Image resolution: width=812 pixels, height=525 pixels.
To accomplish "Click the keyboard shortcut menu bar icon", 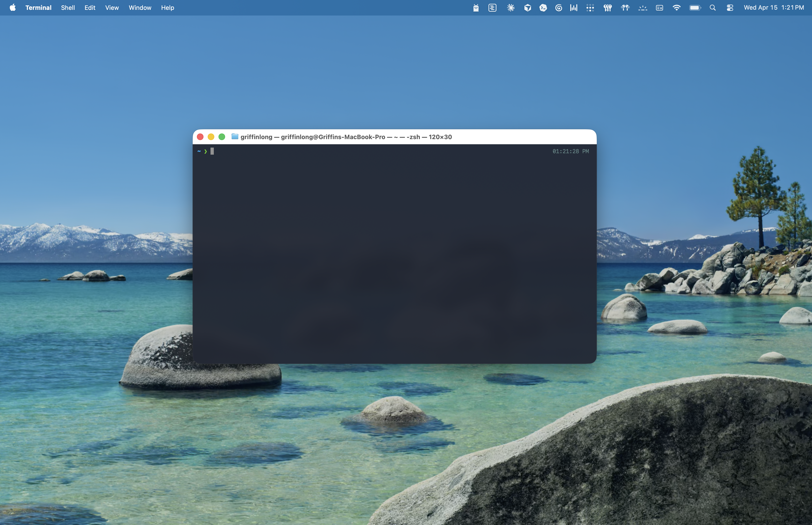I will coord(659,7).
